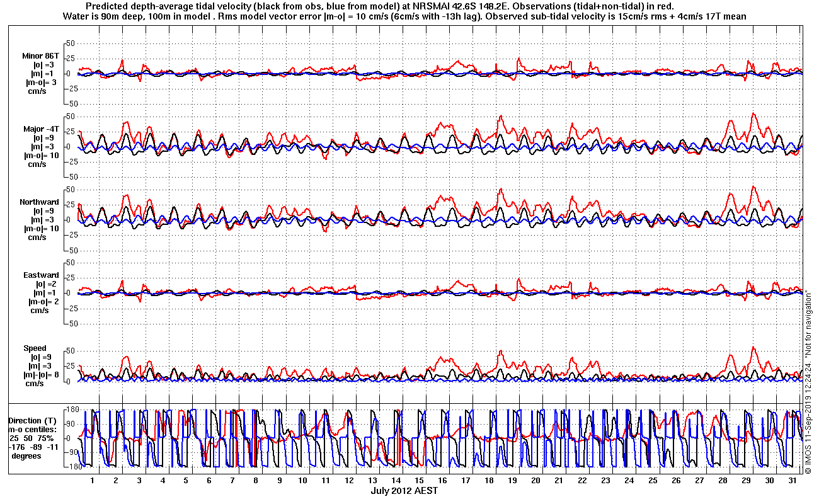Click day 26 on the x-axis
This screenshot has height=504, width=819.
[x=675, y=480]
